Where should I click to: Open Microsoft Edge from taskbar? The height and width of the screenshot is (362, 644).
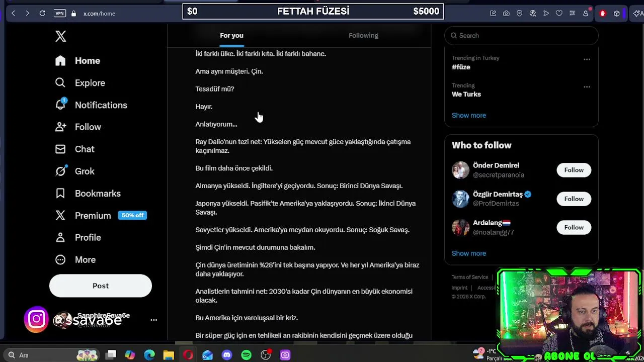(149, 355)
